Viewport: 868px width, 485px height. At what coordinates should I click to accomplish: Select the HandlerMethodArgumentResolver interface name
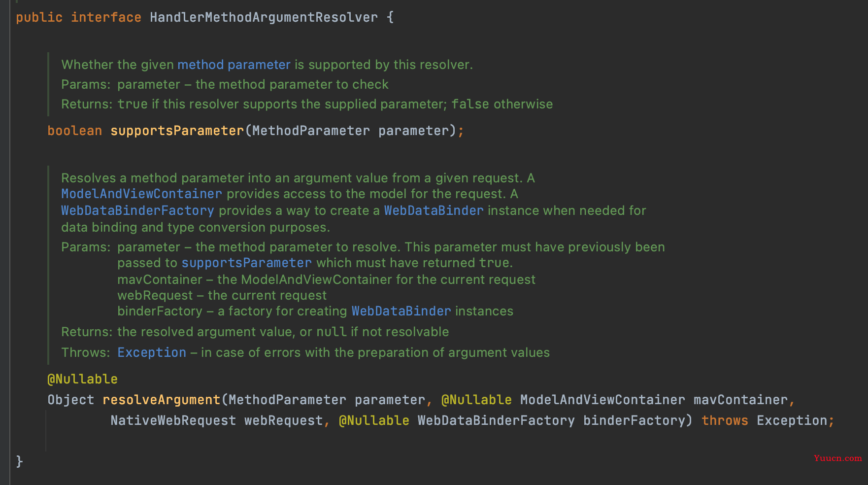[264, 17]
